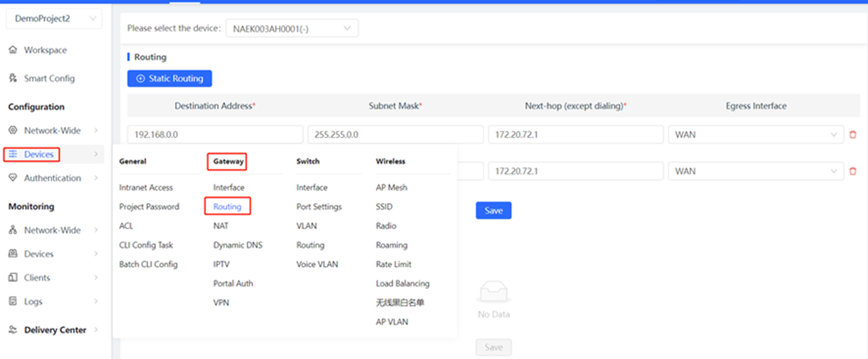Delete the first static route row

tap(852, 135)
